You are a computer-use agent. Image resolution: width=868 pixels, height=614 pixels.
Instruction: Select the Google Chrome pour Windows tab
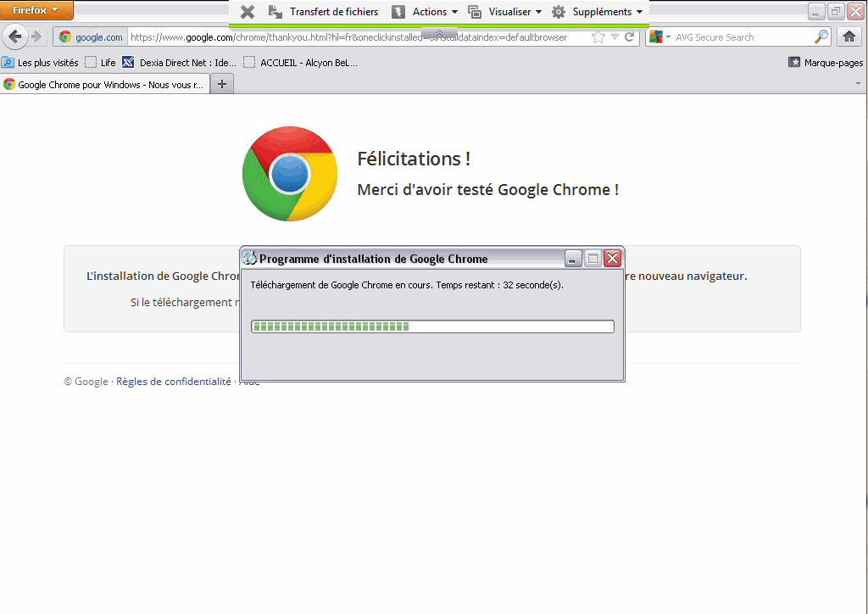pyautogui.click(x=104, y=85)
